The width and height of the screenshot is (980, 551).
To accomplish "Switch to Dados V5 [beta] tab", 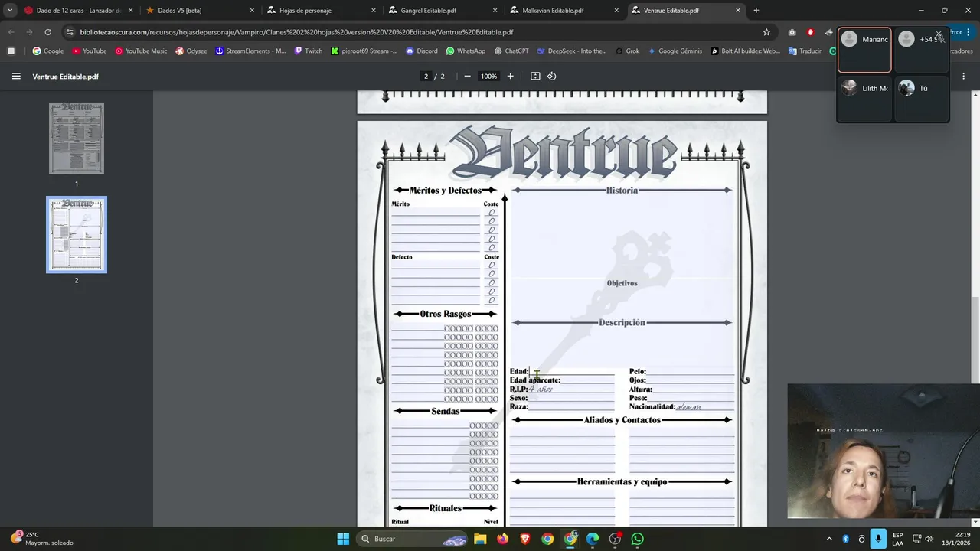I will pos(201,11).
